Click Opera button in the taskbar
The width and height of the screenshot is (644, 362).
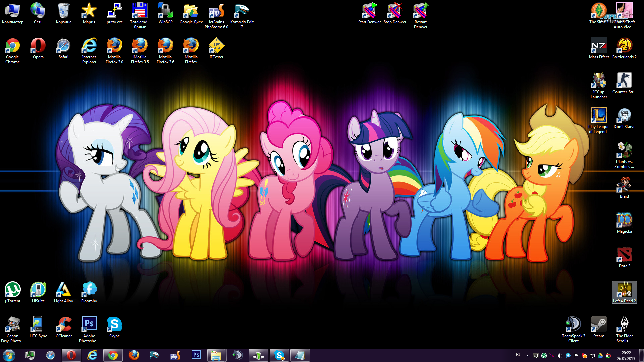(71, 355)
